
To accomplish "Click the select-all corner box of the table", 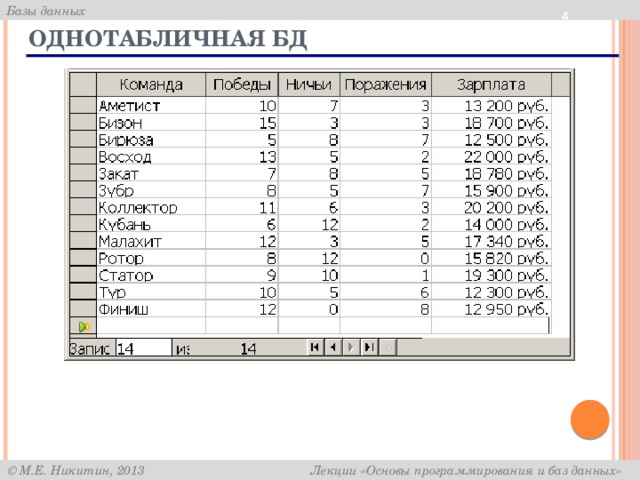I will coord(83,84).
